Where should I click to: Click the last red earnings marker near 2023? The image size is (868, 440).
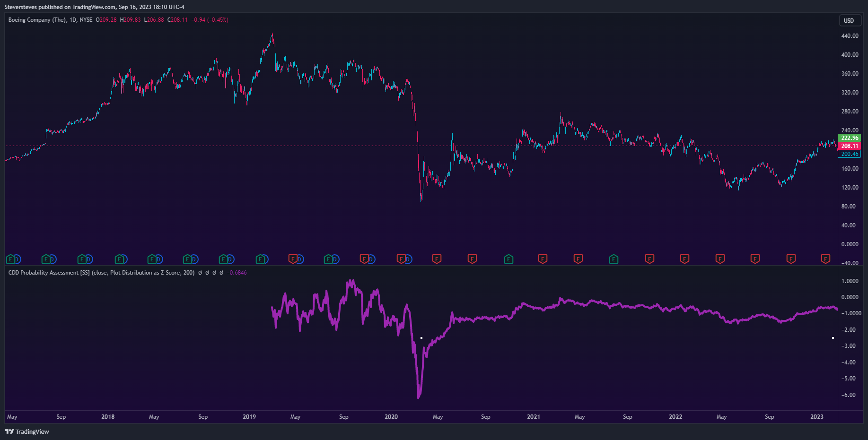(825, 259)
